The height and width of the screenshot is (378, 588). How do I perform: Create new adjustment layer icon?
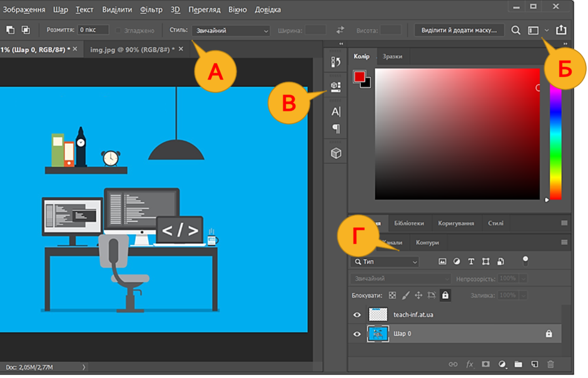pos(502,364)
